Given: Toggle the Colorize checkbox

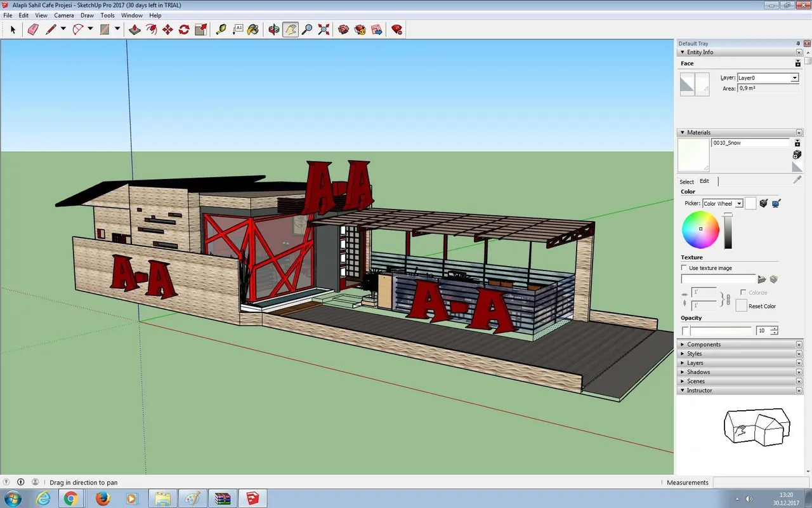Looking at the screenshot, I should point(743,293).
